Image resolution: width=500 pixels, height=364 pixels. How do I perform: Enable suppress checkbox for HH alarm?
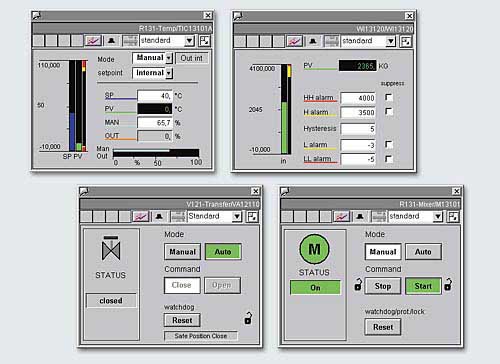389,97
